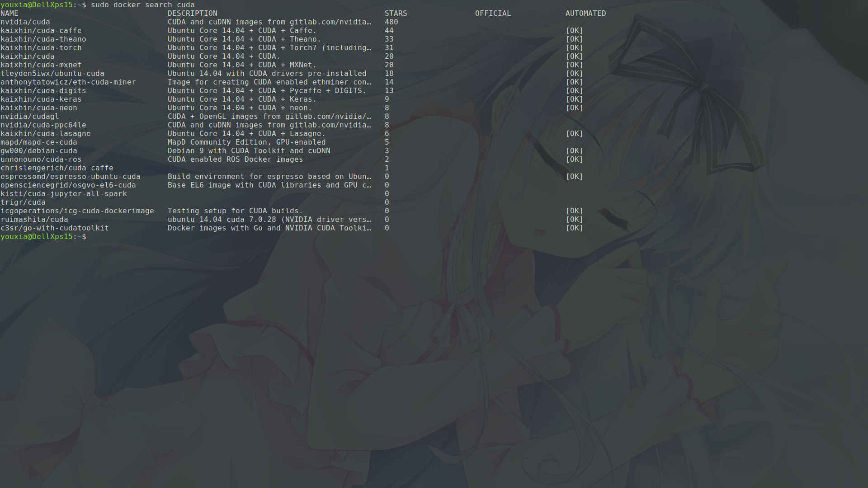Click the 'sudo docker search cuda' command text
The width and height of the screenshot is (868, 488).
142,5
